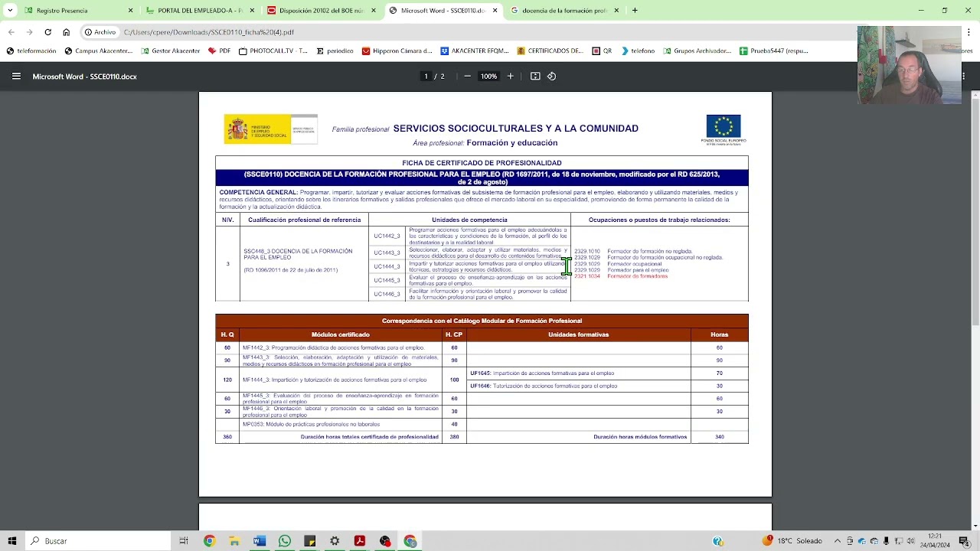Open PHOTOCALL.TV bookmark
The width and height of the screenshot is (980, 551).
click(273, 51)
